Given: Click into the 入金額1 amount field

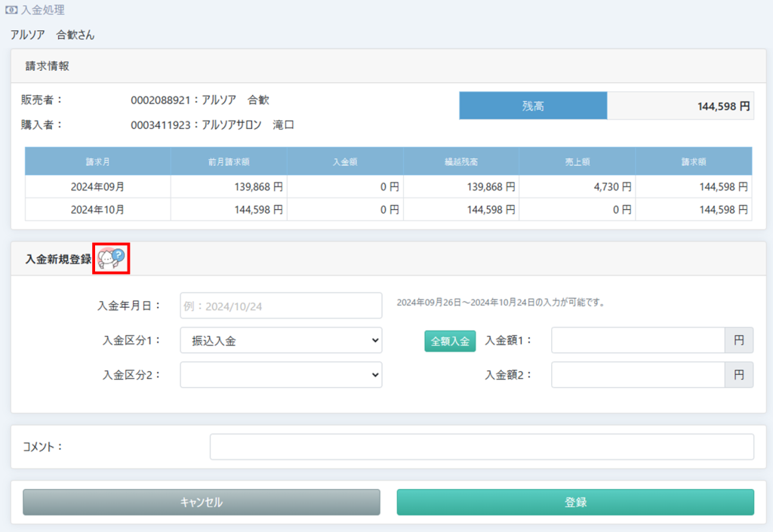Looking at the screenshot, I should pyautogui.click(x=638, y=340).
